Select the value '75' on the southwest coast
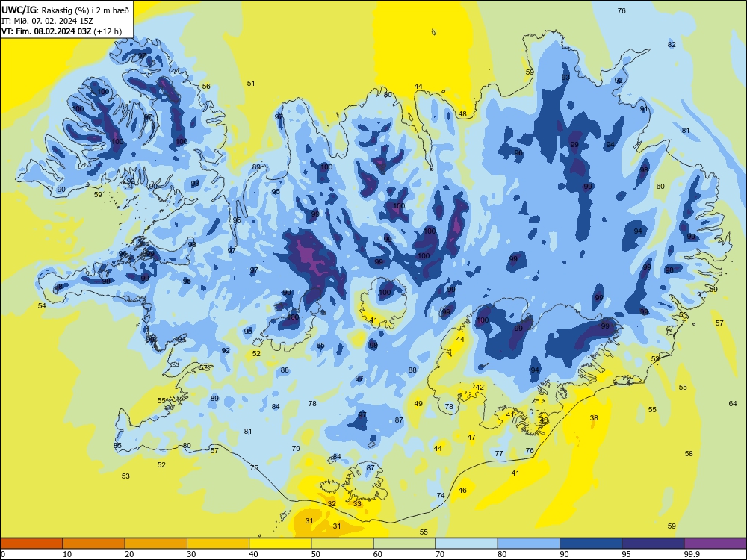Viewport: 747px width, 560px height. point(254,468)
